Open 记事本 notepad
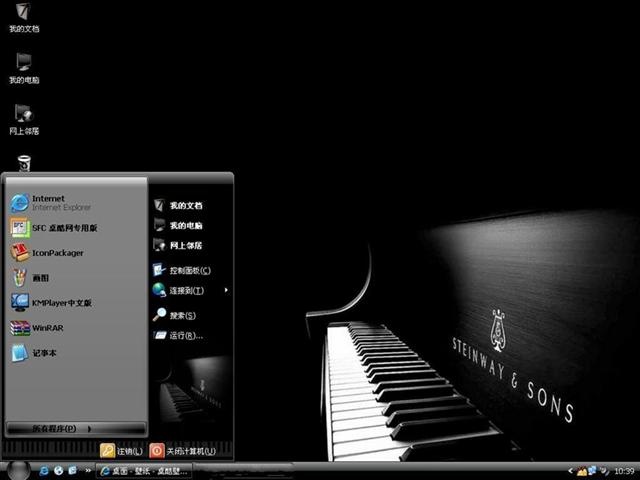Viewport: 640px width, 480px height. (33, 353)
